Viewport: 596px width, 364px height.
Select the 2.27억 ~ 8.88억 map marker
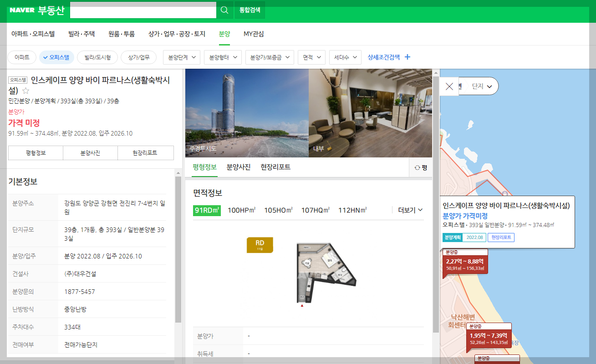click(465, 263)
